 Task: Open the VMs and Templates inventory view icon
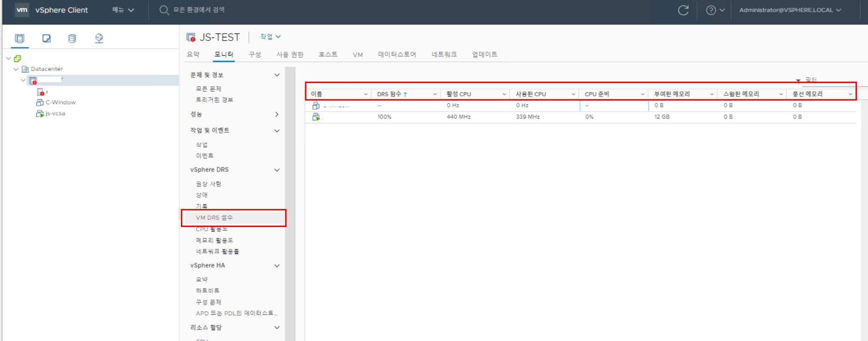click(x=46, y=38)
